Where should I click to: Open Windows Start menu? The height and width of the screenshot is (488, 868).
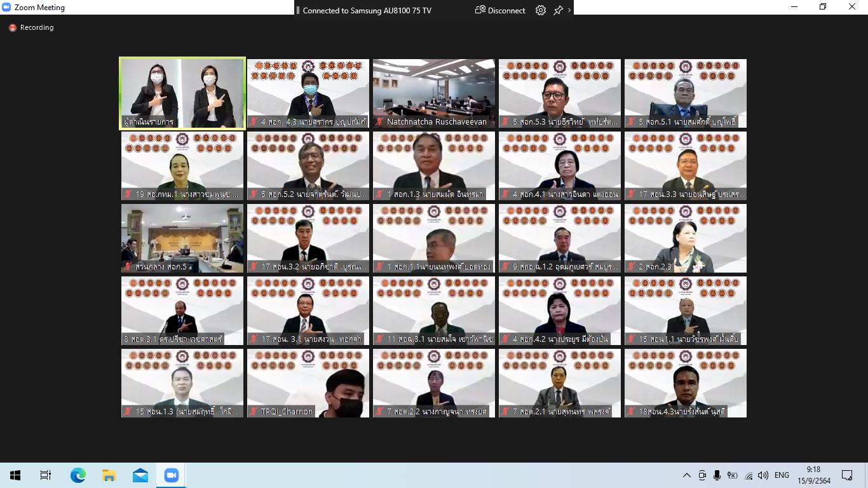coord(15,475)
